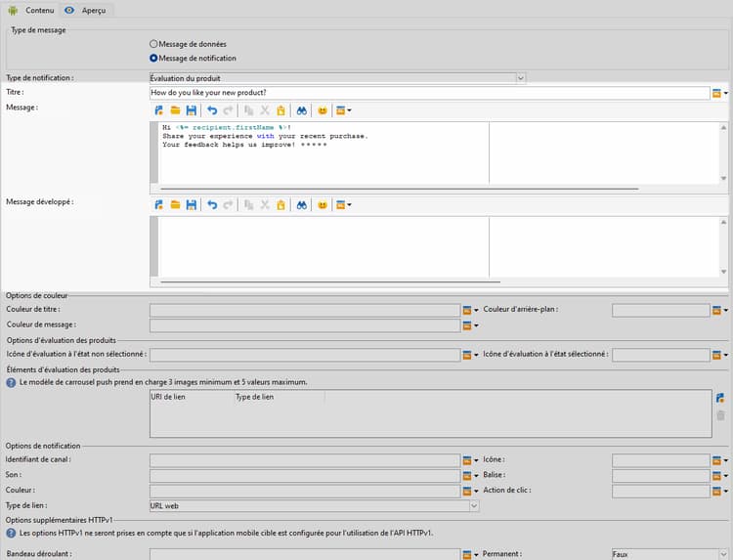Undo in the Message développé toolbar
Viewport: 733px width, 560px height.
click(212, 204)
